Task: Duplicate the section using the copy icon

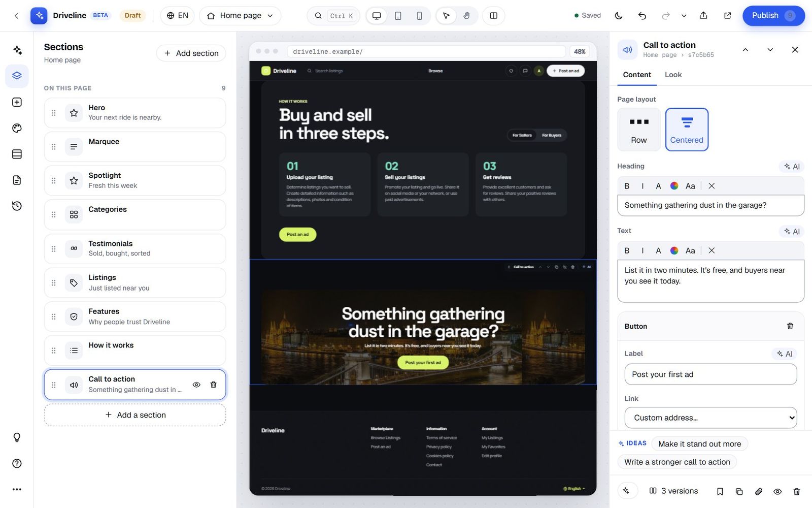Action: [x=739, y=491]
